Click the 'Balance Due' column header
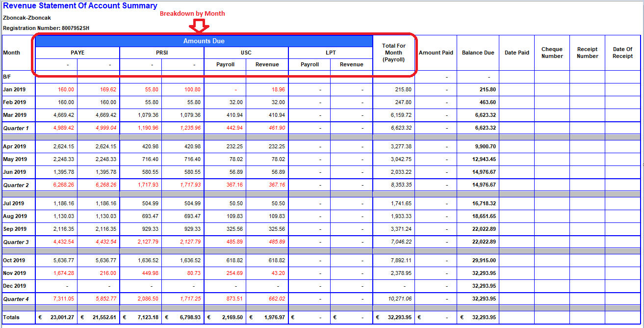 point(478,53)
